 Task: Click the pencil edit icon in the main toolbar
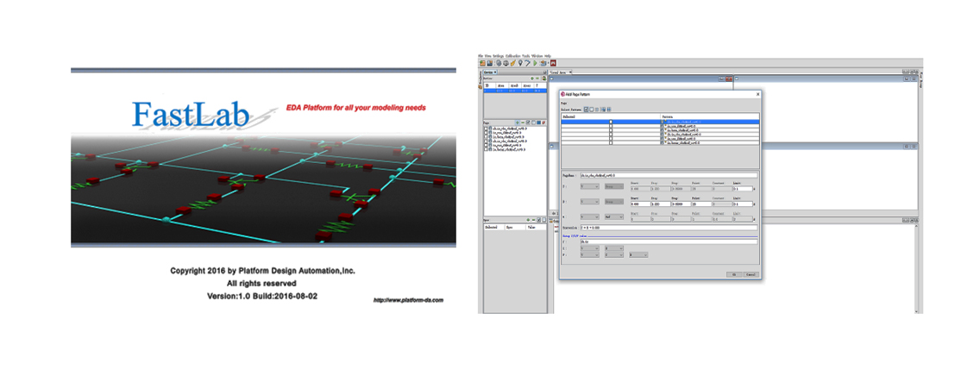point(512,63)
